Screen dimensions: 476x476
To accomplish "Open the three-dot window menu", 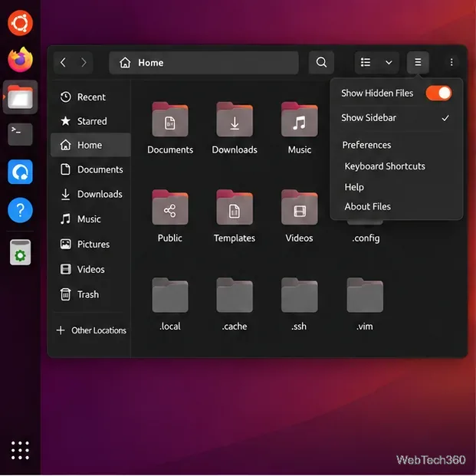I will pyautogui.click(x=451, y=63).
